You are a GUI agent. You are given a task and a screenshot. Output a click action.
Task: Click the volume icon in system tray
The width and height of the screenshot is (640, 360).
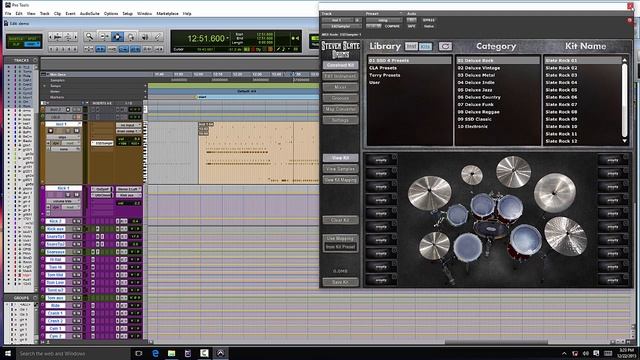(x=586, y=353)
